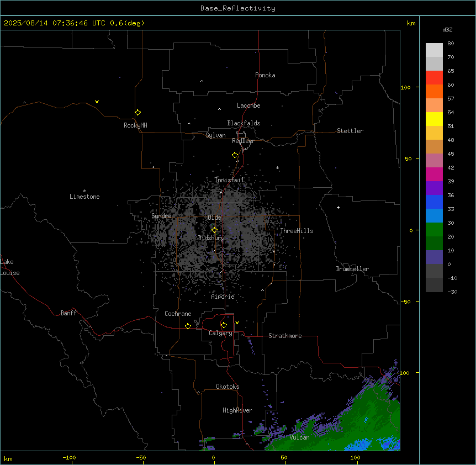
Task: Click the yellow diamond marker below Cochrane
Action: point(188,326)
